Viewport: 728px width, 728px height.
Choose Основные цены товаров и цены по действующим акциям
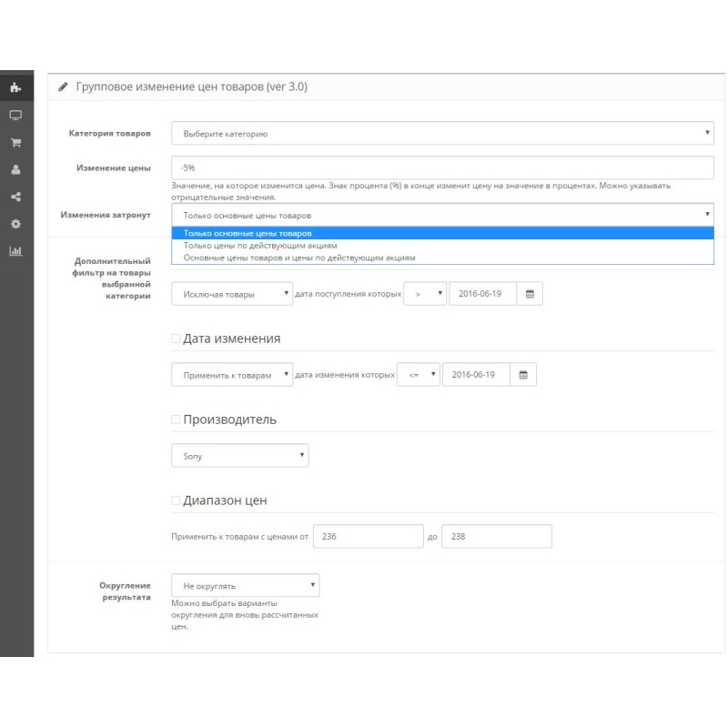(x=299, y=258)
